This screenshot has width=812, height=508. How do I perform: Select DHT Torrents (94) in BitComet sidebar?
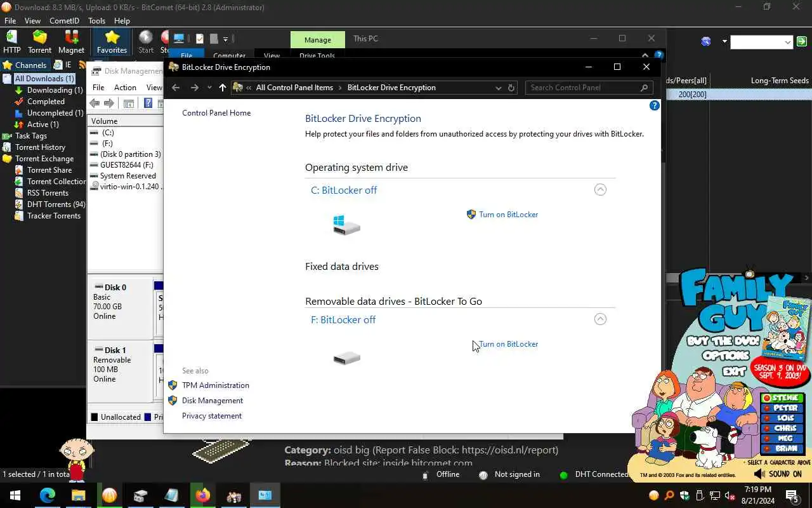click(56, 204)
